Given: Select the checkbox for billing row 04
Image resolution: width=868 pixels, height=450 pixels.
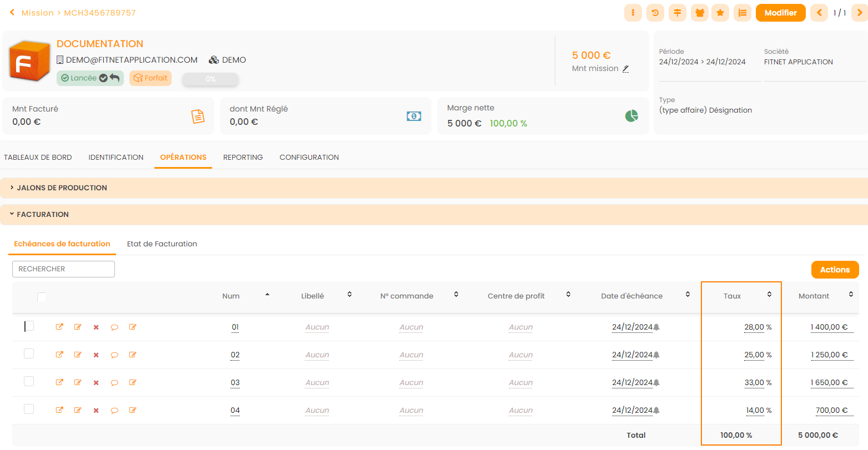Looking at the screenshot, I should pos(29,409).
